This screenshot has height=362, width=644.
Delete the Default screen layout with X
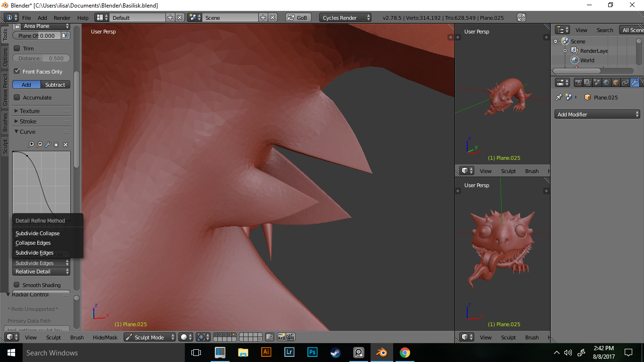coord(180,17)
